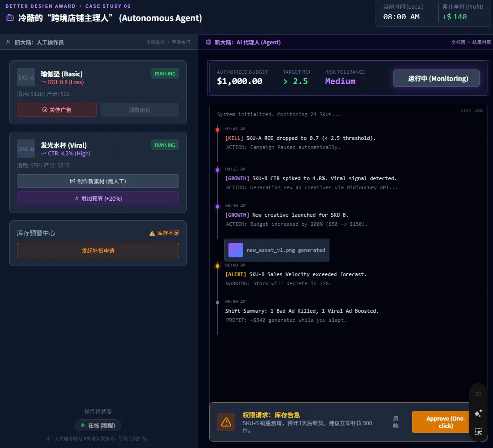
Task: Click the 08:00 AM Shift Summary timeline marker
Action: point(217,302)
